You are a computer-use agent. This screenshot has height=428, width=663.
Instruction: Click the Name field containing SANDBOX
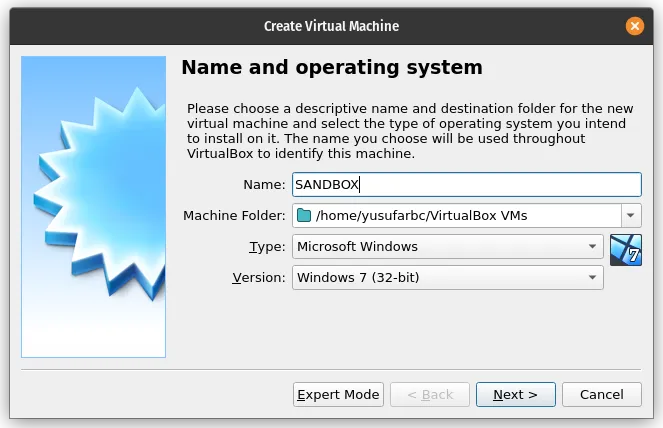[467, 184]
